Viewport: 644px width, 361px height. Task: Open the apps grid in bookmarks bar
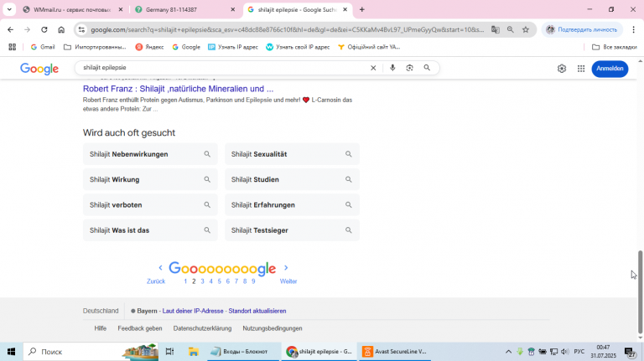[13, 47]
